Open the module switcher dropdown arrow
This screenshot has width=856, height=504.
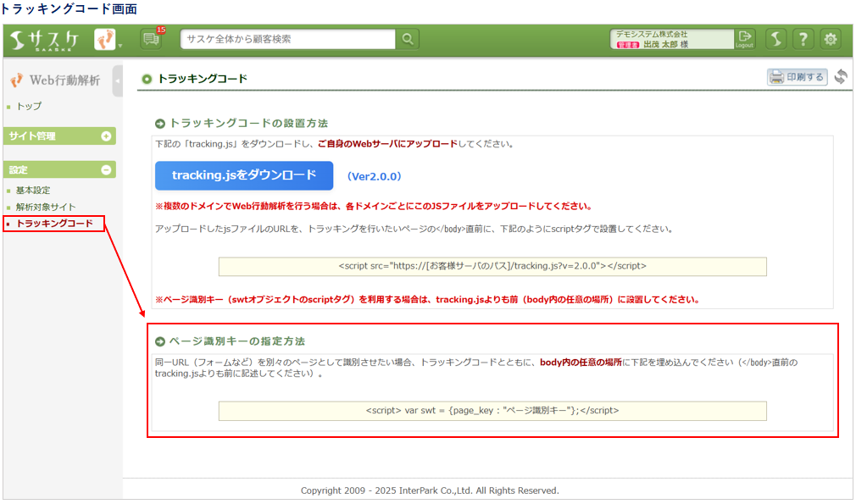[120, 46]
